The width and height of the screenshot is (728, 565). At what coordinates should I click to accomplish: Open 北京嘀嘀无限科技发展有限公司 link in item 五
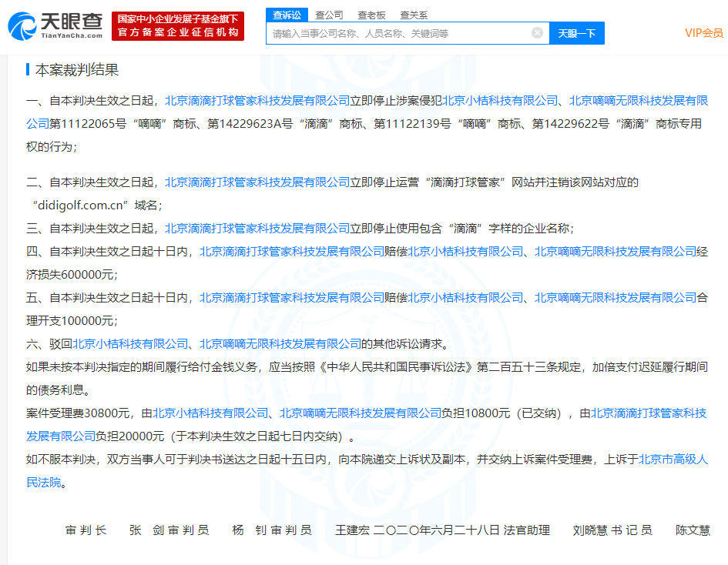click(616, 297)
